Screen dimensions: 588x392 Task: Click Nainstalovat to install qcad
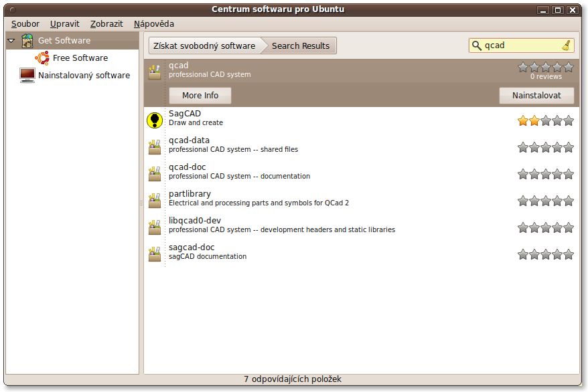(536, 96)
